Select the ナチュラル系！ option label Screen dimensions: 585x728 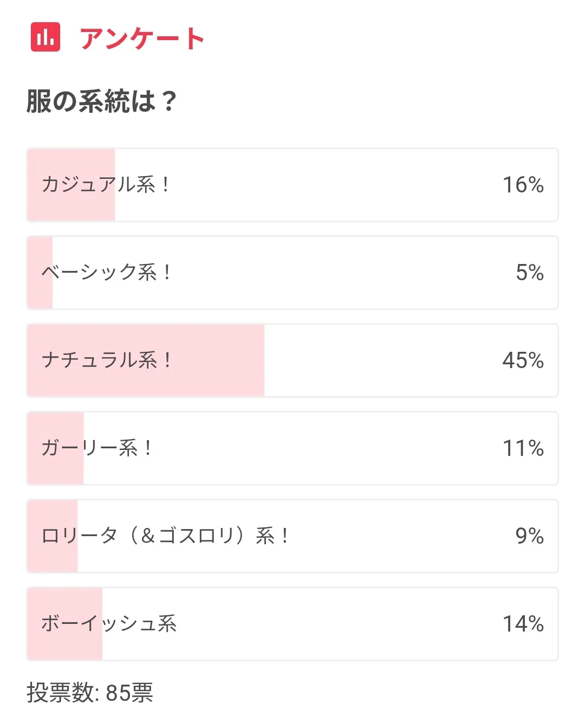(107, 360)
